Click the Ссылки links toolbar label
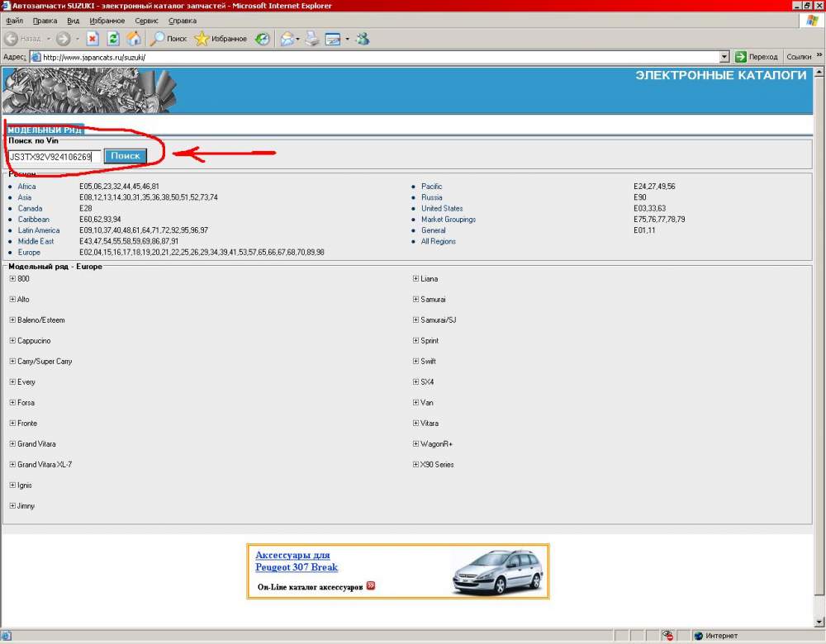 [799, 57]
